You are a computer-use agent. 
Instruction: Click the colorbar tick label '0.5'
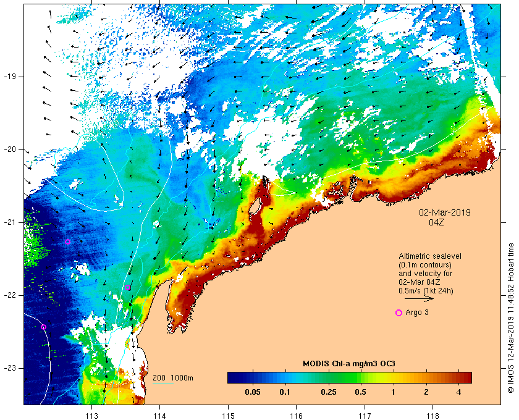point(360,392)
